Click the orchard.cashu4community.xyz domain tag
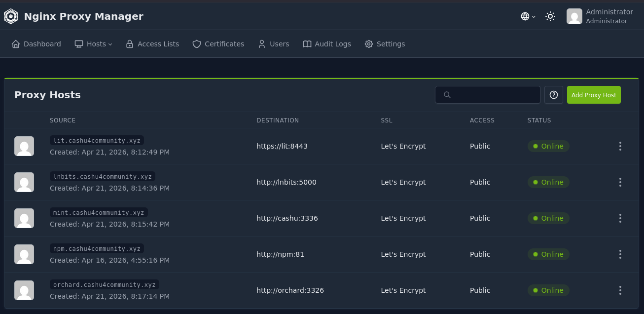The width and height of the screenshot is (644, 314). coord(105,284)
